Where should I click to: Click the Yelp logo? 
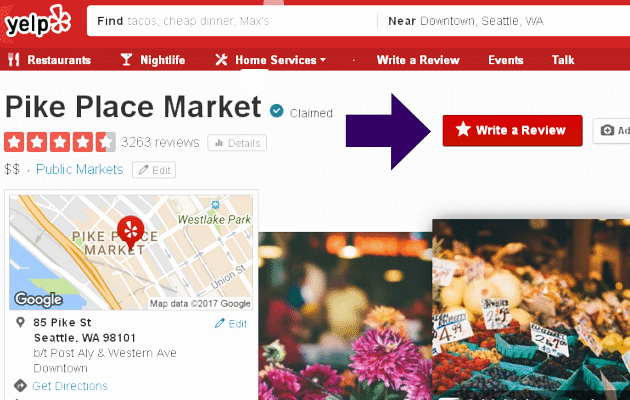[39, 22]
